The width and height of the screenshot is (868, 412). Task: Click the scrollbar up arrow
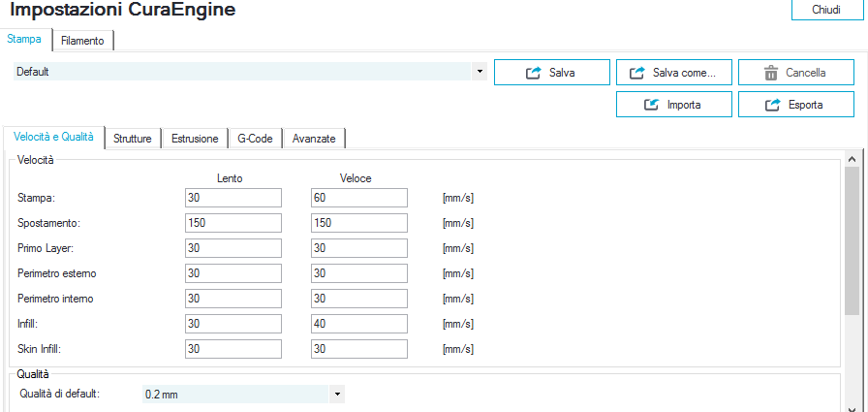coord(852,158)
